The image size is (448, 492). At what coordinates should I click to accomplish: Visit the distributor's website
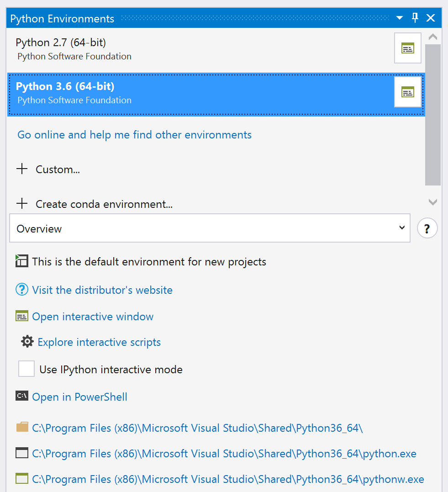point(101,290)
